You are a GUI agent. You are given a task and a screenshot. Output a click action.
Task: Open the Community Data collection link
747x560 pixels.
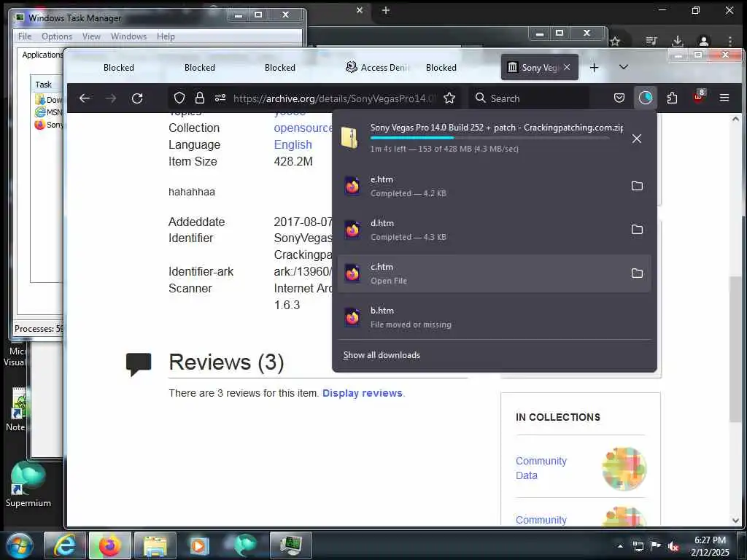tap(541, 468)
